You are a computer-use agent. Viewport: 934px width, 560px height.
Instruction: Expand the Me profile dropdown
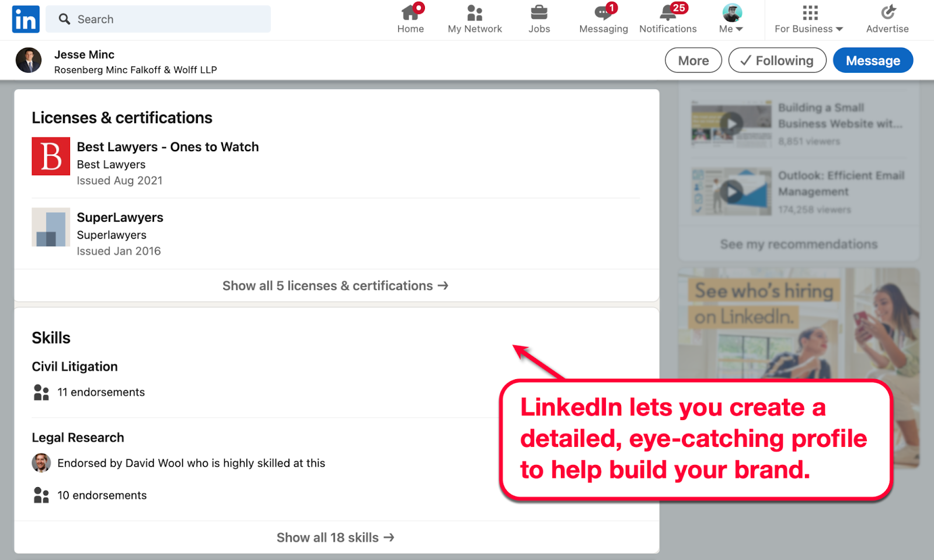(731, 19)
